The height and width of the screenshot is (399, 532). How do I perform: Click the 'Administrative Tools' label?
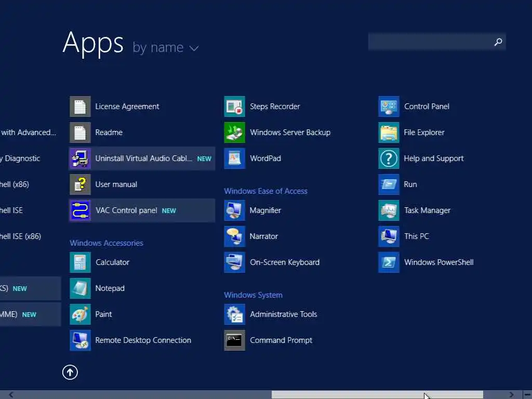[283, 314]
